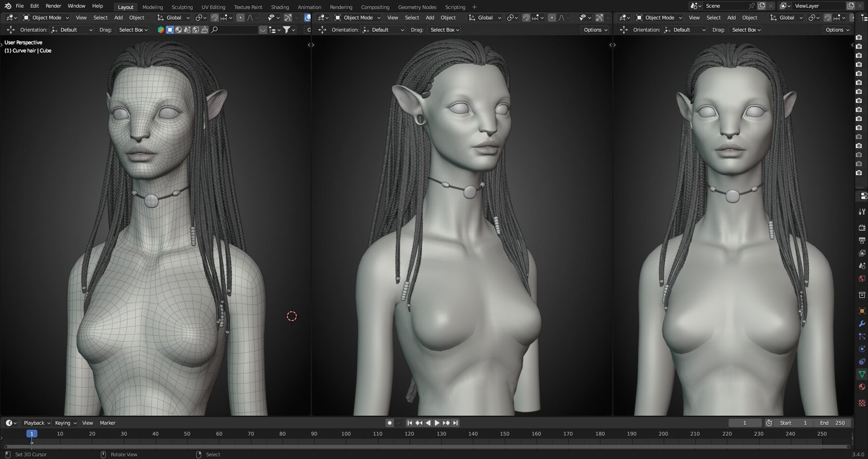Switch to the Geometry Nodes workspace tab
Screen dimensions: 868x459
click(x=417, y=7)
